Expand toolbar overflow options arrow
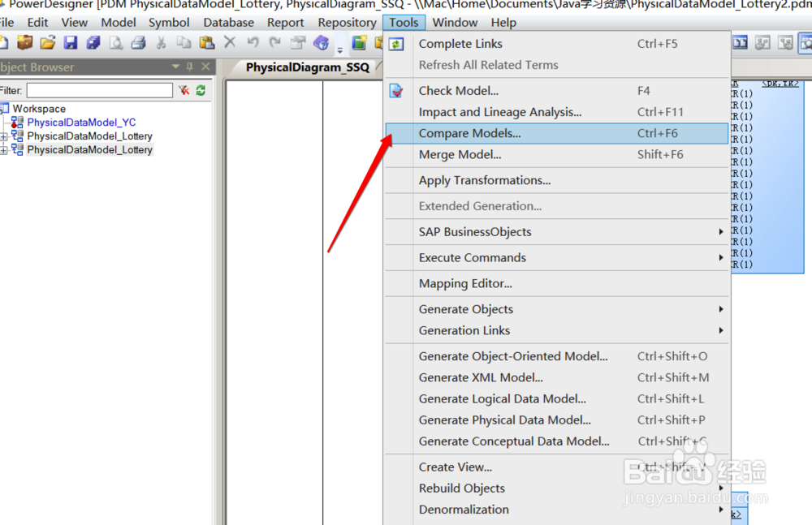The width and height of the screenshot is (812, 525). (x=340, y=49)
